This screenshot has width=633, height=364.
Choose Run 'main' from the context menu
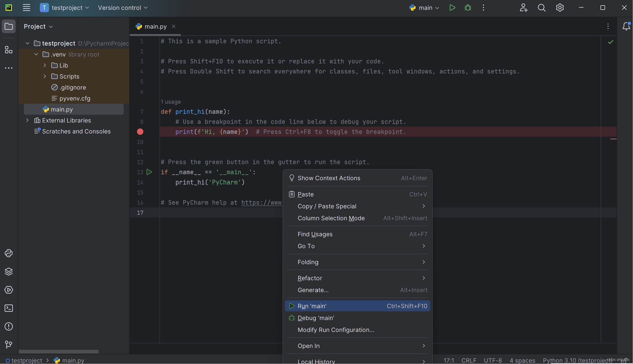click(312, 306)
